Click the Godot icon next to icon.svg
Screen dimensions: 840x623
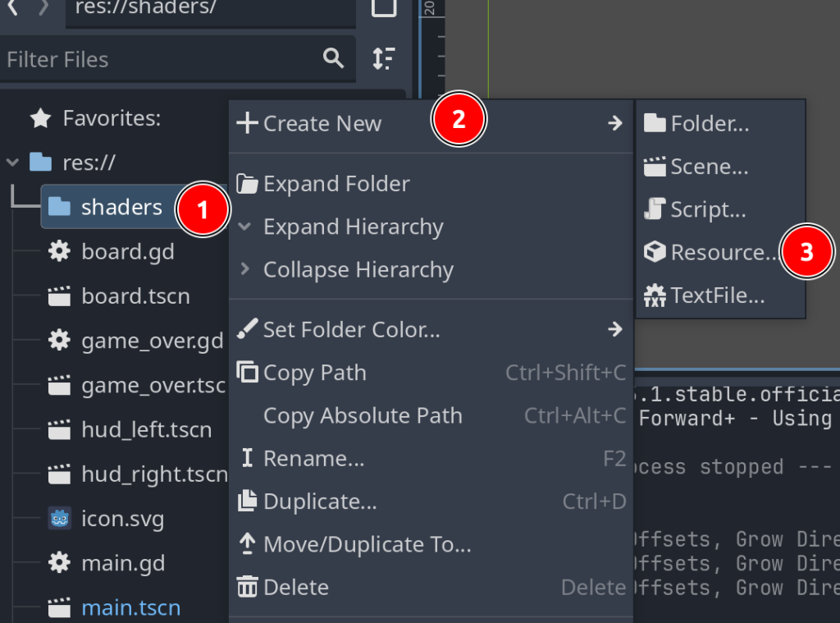(x=59, y=519)
